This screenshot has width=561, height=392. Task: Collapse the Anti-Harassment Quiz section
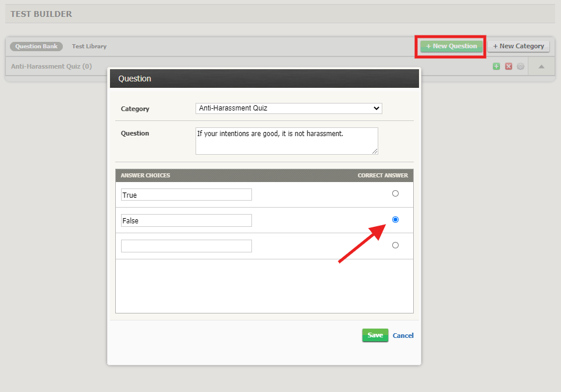coord(541,66)
